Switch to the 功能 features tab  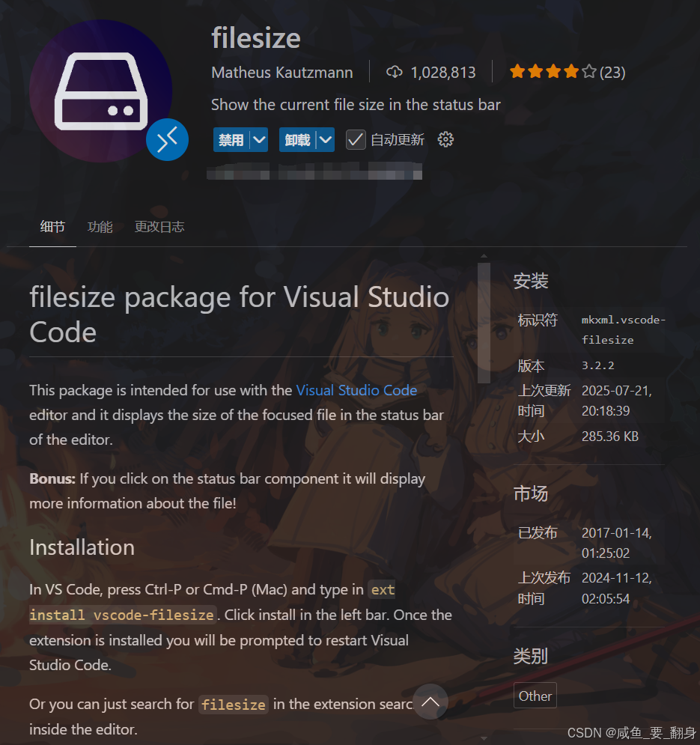pos(100,227)
